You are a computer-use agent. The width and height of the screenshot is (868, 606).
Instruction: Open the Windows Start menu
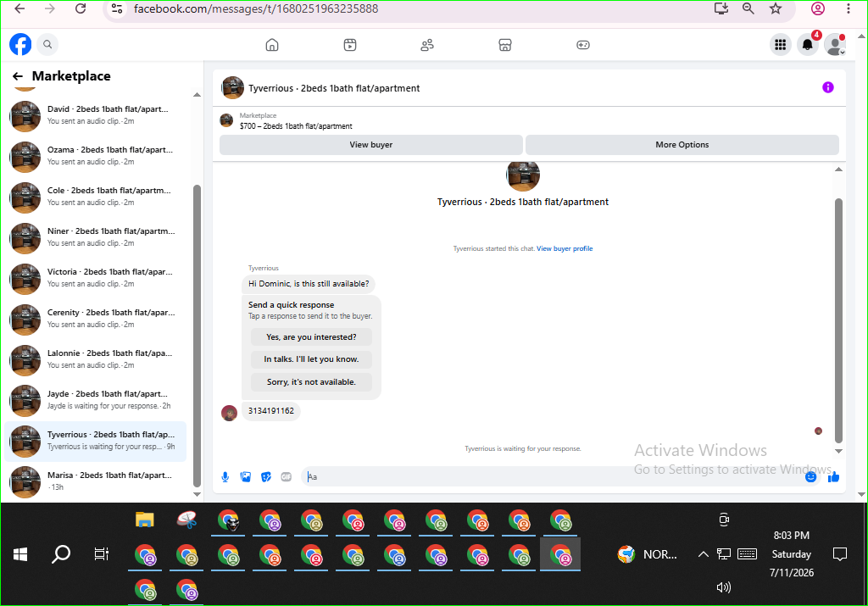click(20, 554)
